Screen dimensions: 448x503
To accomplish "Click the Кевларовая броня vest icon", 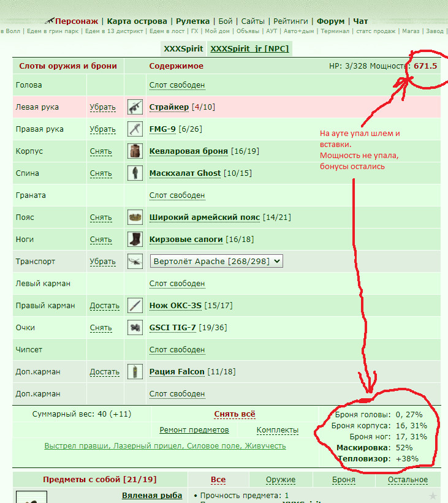I will 135,151.
